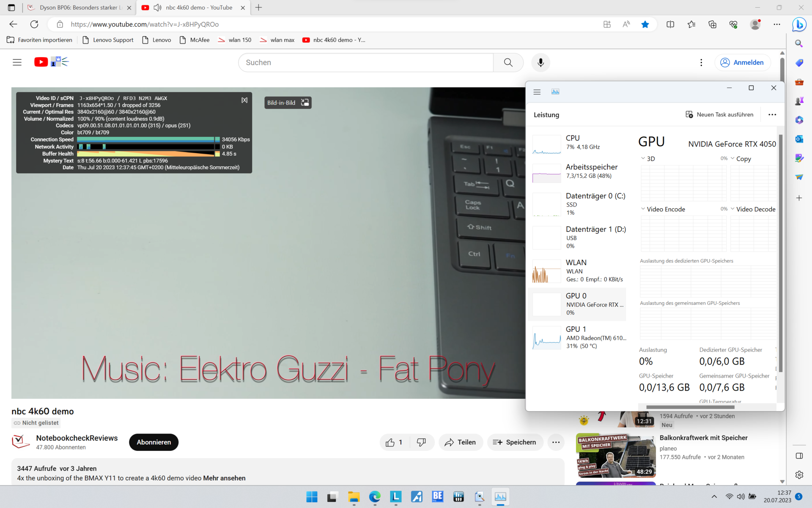Image resolution: width=812 pixels, height=508 pixels.
Task: Toggle Edge split screen icon
Action: 670,25
